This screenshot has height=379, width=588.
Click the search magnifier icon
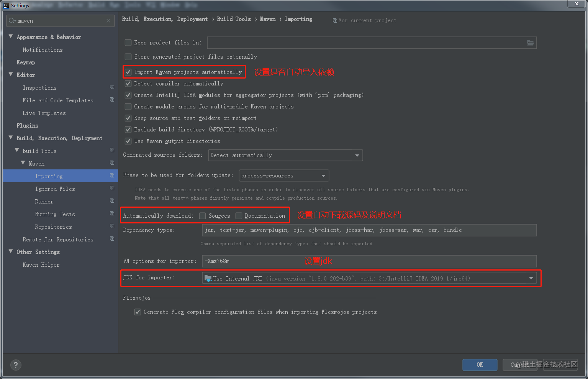12,21
